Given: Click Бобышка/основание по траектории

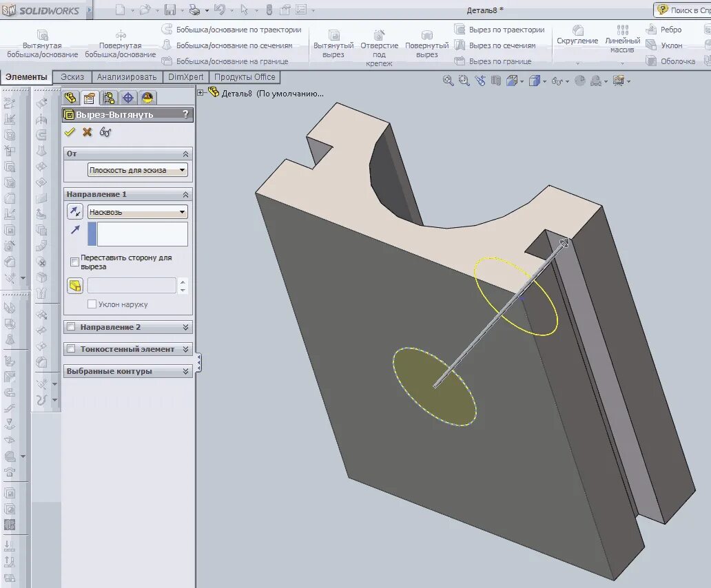Looking at the screenshot, I should [231, 30].
